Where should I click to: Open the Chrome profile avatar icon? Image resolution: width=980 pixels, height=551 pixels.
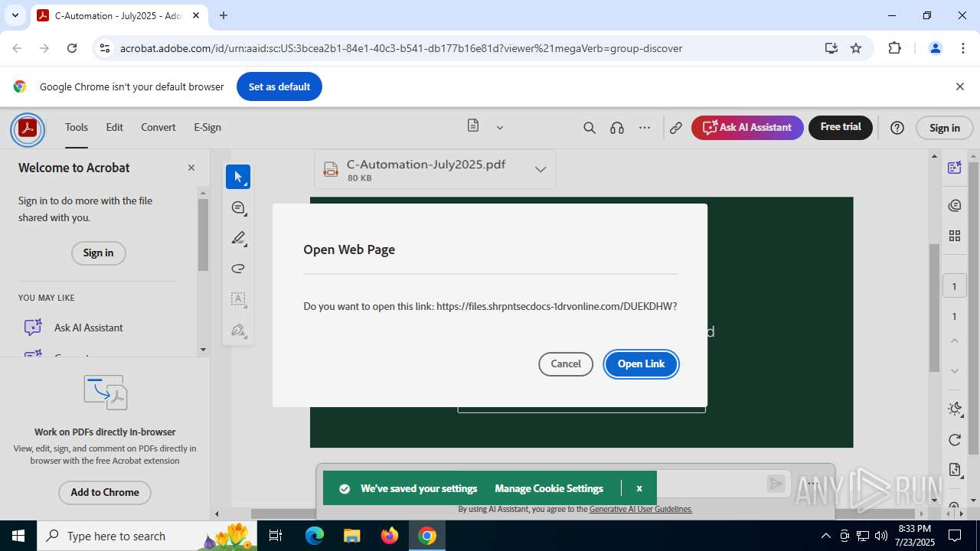tap(935, 48)
